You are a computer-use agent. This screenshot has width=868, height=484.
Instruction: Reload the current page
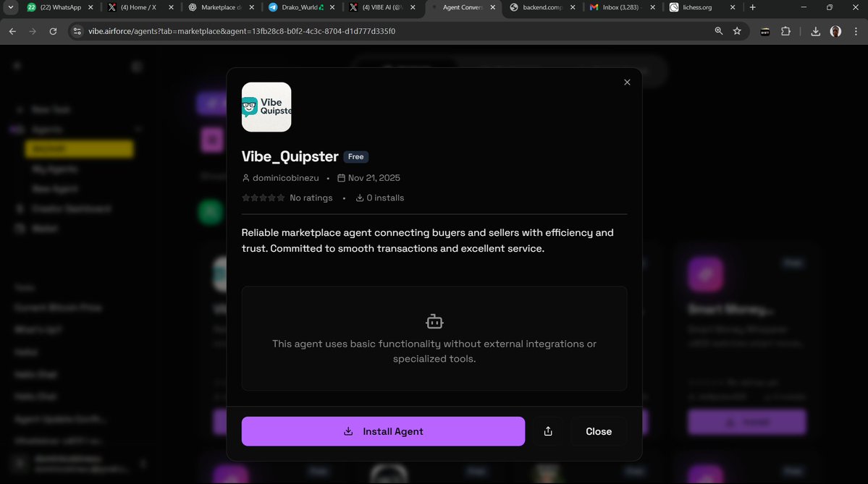point(53,31)
